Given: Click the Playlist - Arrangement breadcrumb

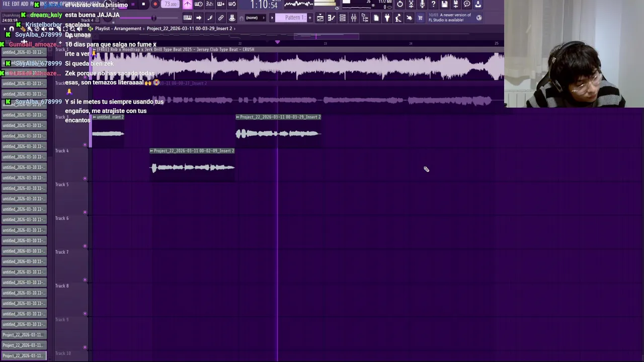Looking at the screenshot, I should pos(118,29).
